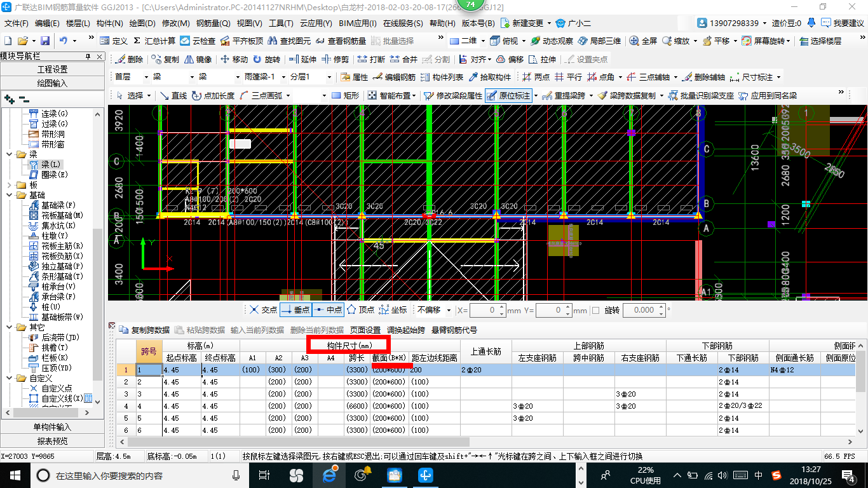Open the 工具(T) menu
Viewport: 868px width, 488px height.
click(280, 24)
